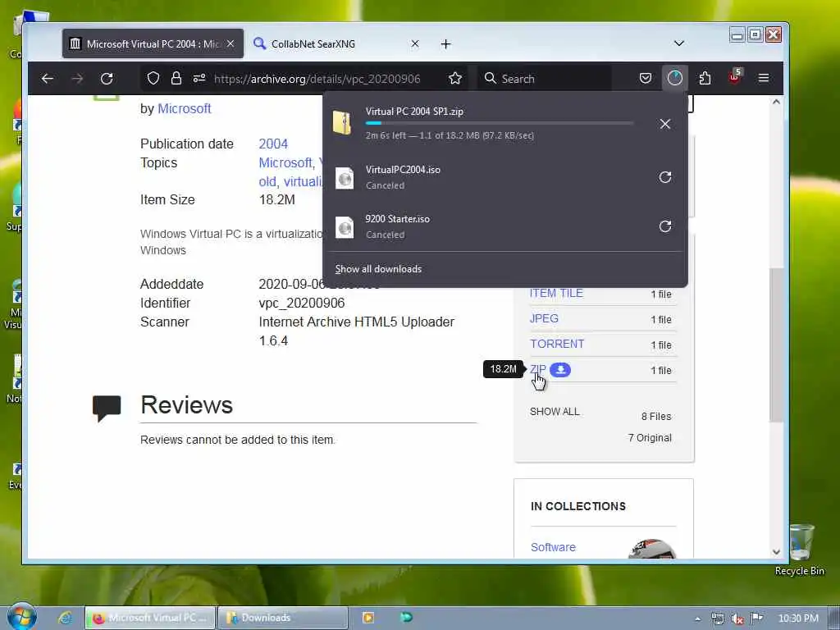Image resolution: width=840 pixels, height=630 pixels.
Task: Click the JPEG download option
Action: [x=544, y=318]
